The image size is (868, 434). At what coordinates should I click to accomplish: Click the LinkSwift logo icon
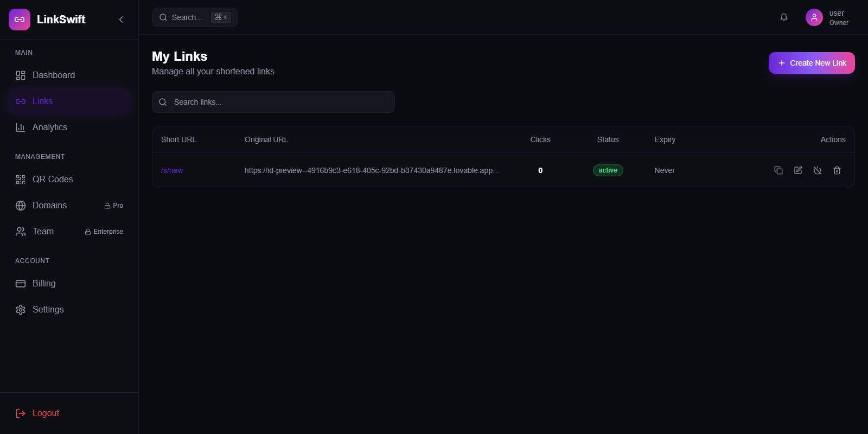tap(20, 20)
